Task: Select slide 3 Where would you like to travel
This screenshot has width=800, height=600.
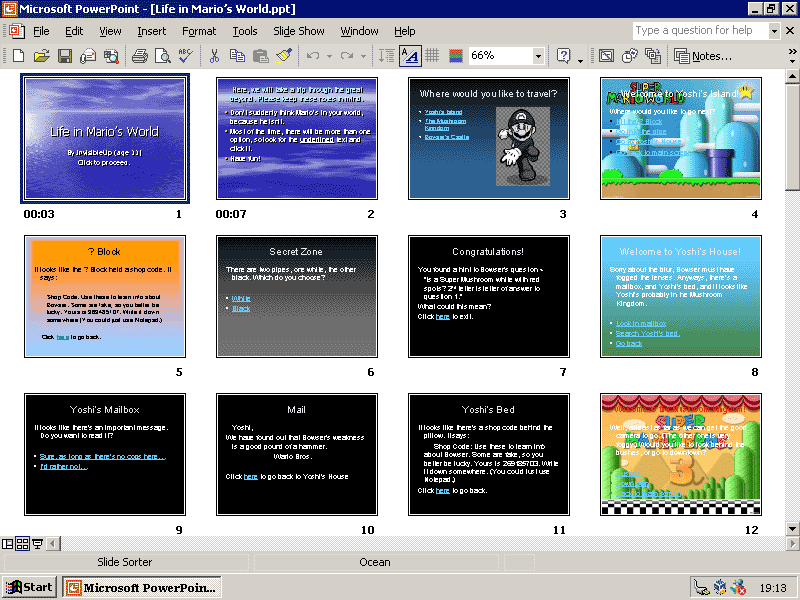Action: pos(489,138)
